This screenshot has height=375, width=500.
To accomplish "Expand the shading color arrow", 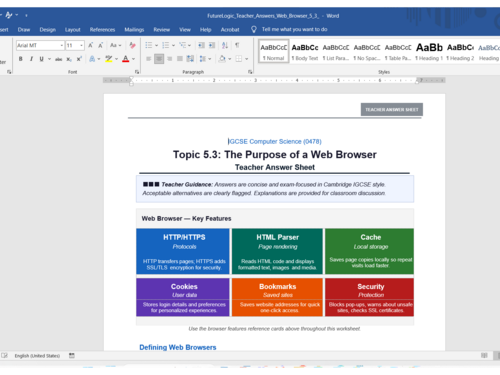I will pyautogui.click(x=229, y=59).
